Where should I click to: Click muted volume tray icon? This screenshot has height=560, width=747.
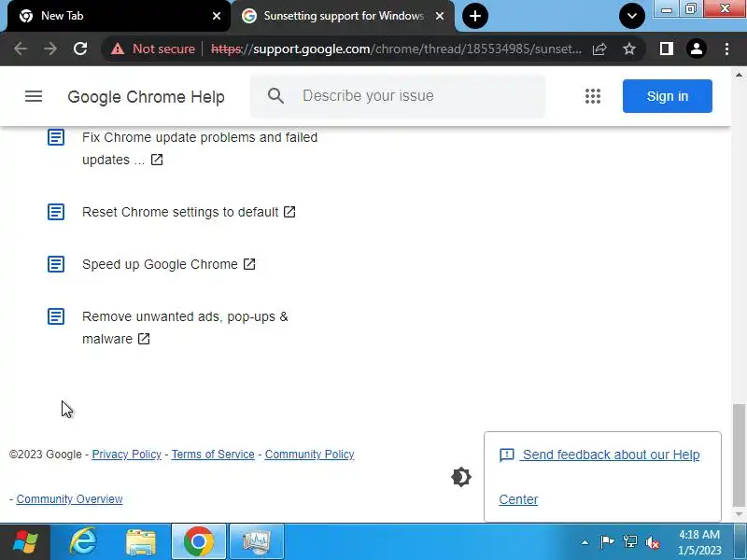click(652, 542)
